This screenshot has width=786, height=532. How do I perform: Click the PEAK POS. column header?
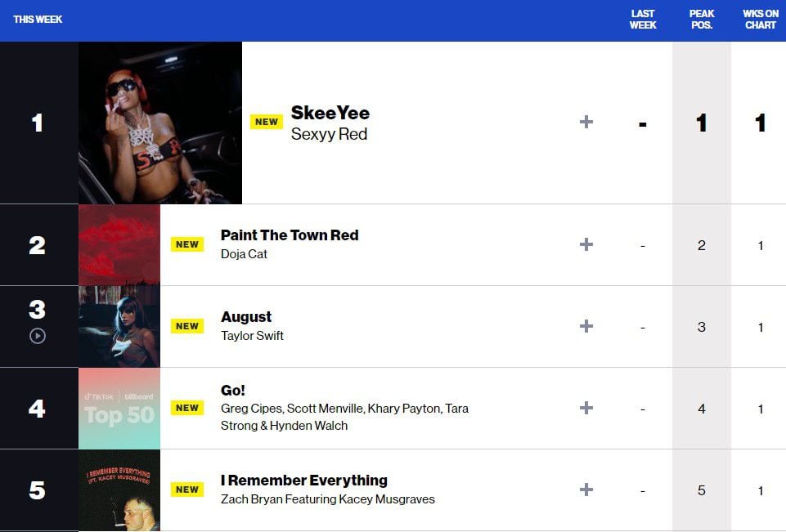[x=702, y=20]
